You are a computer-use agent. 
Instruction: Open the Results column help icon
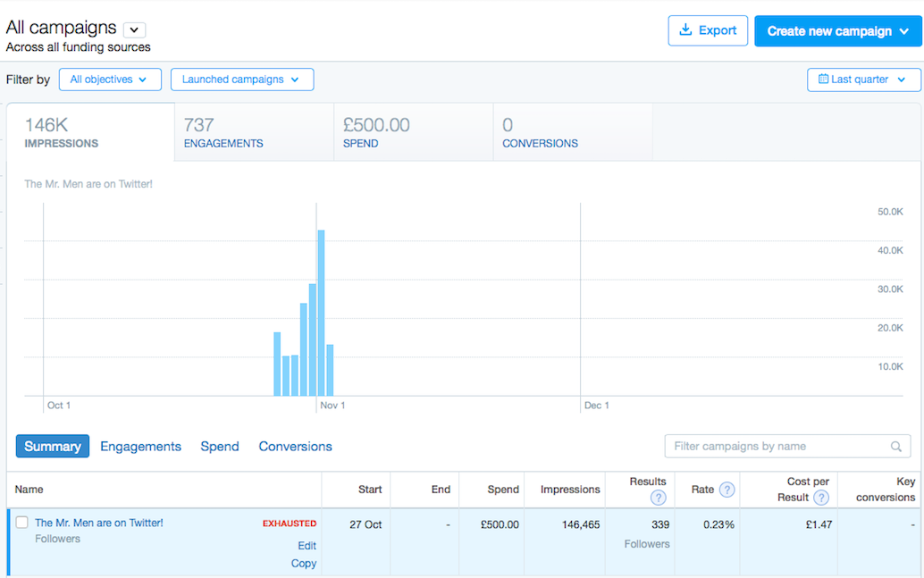click(x=659, y=498)
